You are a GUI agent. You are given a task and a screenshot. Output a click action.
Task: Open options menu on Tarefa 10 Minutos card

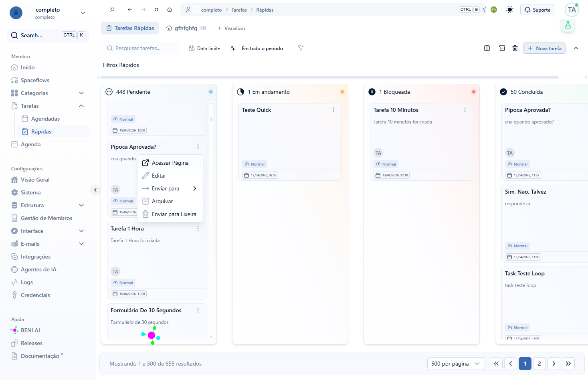coord(465,110)
